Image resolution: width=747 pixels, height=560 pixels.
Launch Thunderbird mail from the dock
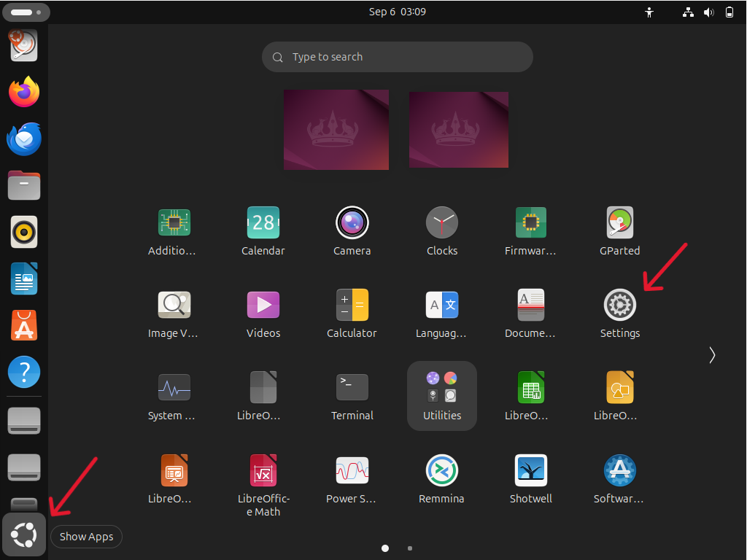[x=24, y=139]
